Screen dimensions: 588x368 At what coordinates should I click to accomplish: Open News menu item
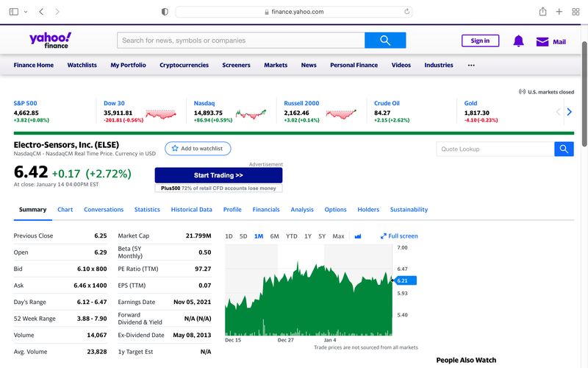tap(309, 65)
